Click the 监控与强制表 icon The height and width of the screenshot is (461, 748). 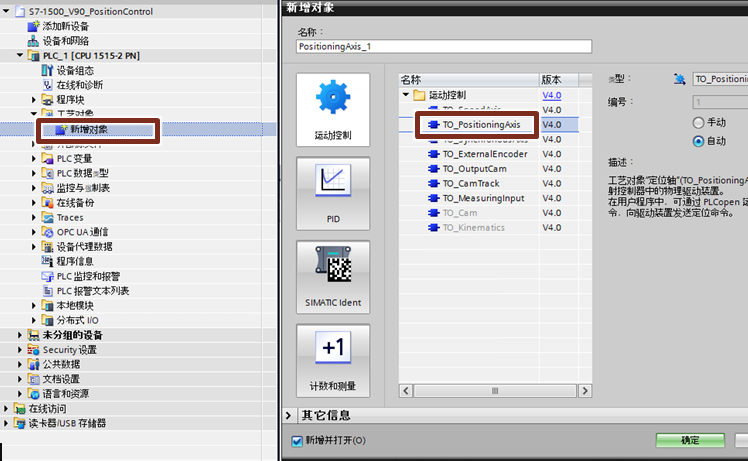coord(47,188)
